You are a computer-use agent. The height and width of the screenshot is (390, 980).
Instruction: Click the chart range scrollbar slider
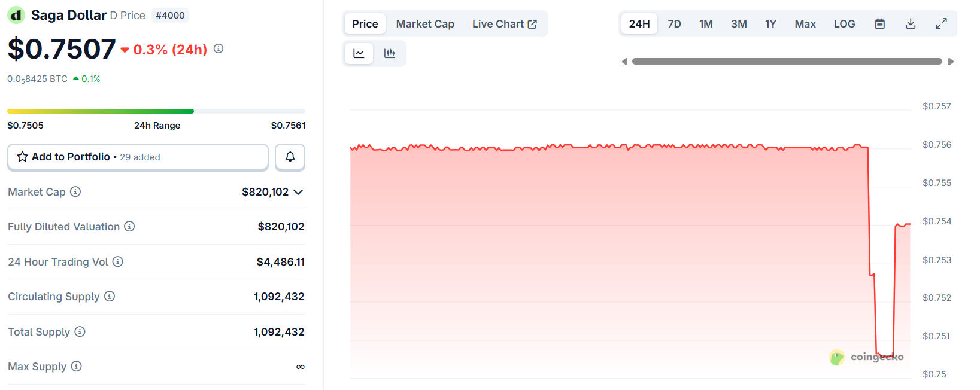(x=787, y=62)
